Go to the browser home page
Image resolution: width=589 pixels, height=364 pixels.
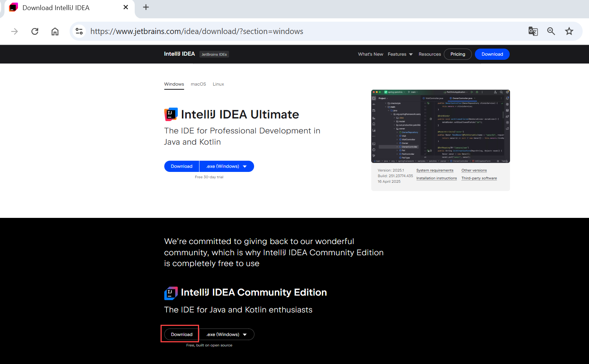click(x=55, y=31)
